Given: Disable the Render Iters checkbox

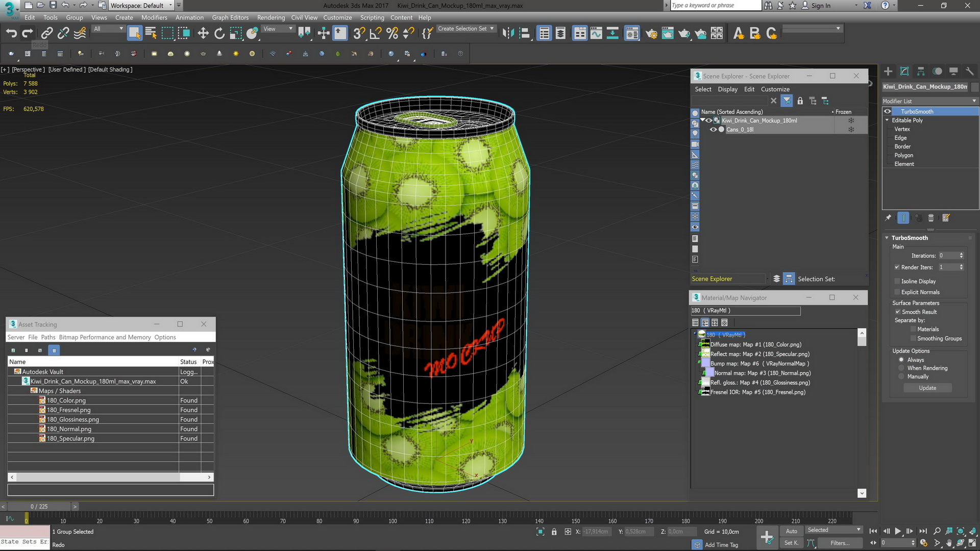Looking at the screenshot, I should [x=897, y=267].
